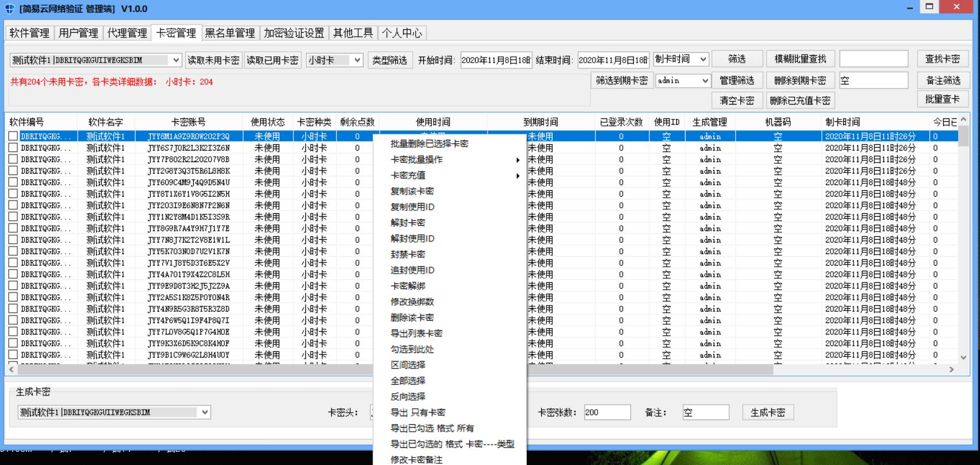Tick the checkbox of the first card row
This screenshot has width=980, height=465.
tap(13, 136)
